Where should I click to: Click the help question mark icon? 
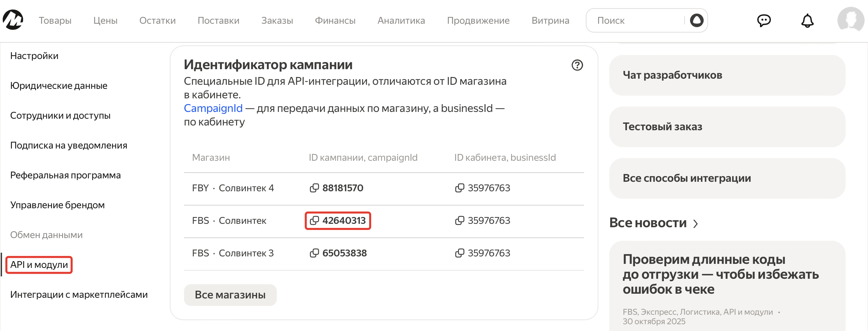(x=577, y=65)
